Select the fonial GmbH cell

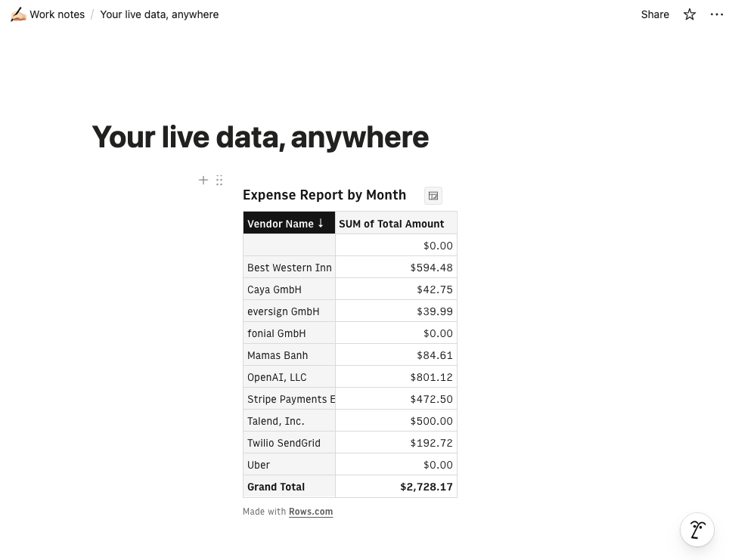(289, 333)
